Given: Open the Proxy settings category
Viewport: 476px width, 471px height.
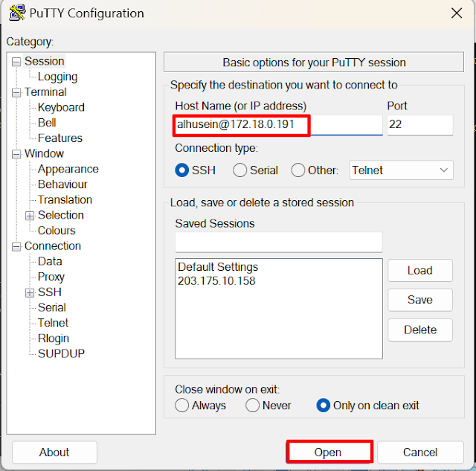Looking at the screenshot, I should 51,277.
